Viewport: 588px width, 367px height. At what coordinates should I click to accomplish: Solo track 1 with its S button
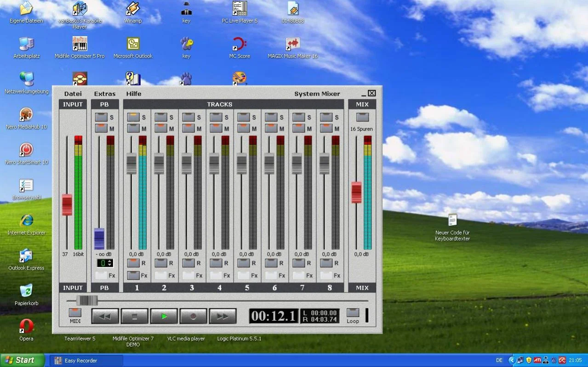[x=133, y=117]
